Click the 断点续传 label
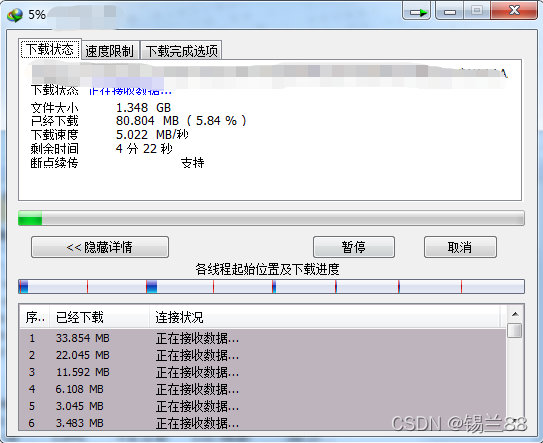543x443 pixels. pyautogui.click(x=55, y=163)
